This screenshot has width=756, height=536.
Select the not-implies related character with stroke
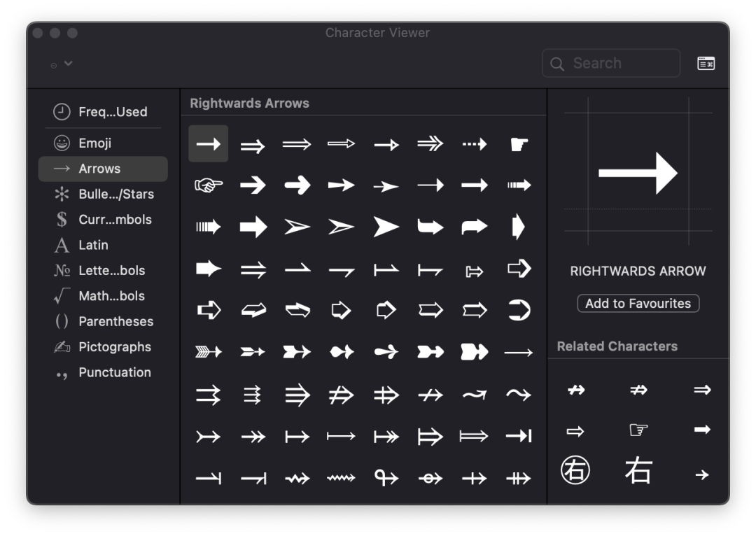638,390
